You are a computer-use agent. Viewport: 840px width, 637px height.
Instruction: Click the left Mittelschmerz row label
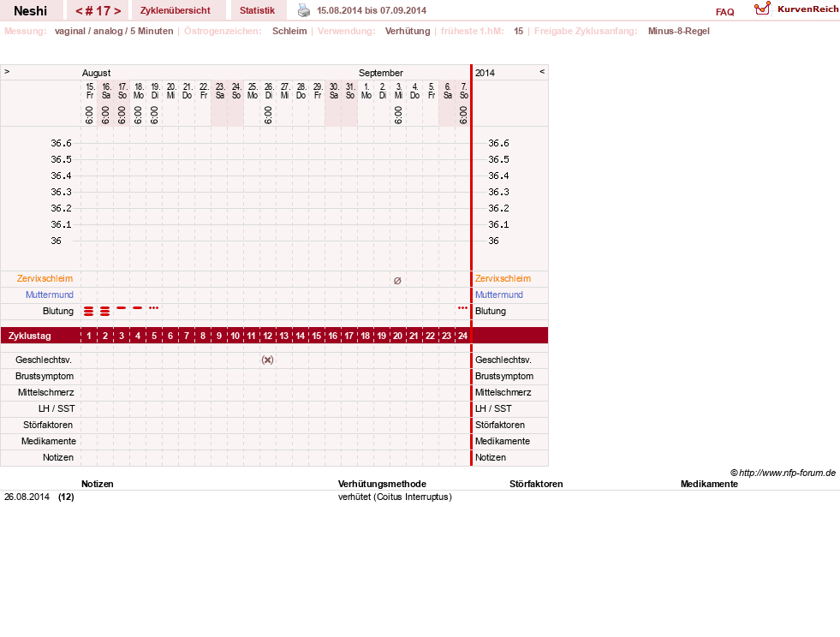click(45, 393)
